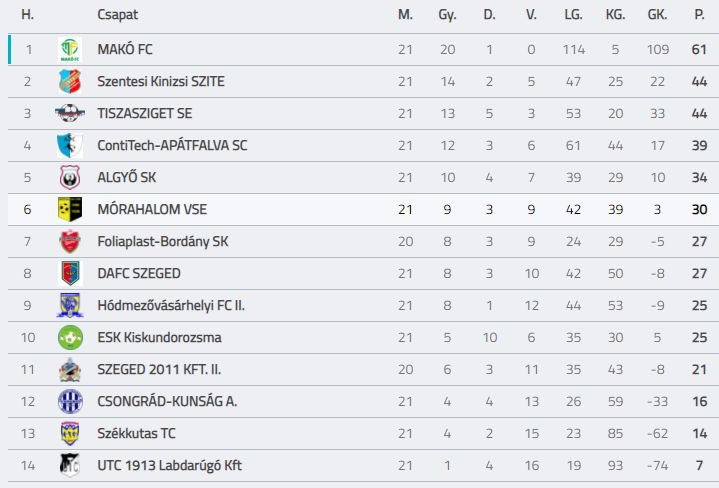Open the ALGYŐ SK team crest

pyautogui.click(x=69, y=177)
